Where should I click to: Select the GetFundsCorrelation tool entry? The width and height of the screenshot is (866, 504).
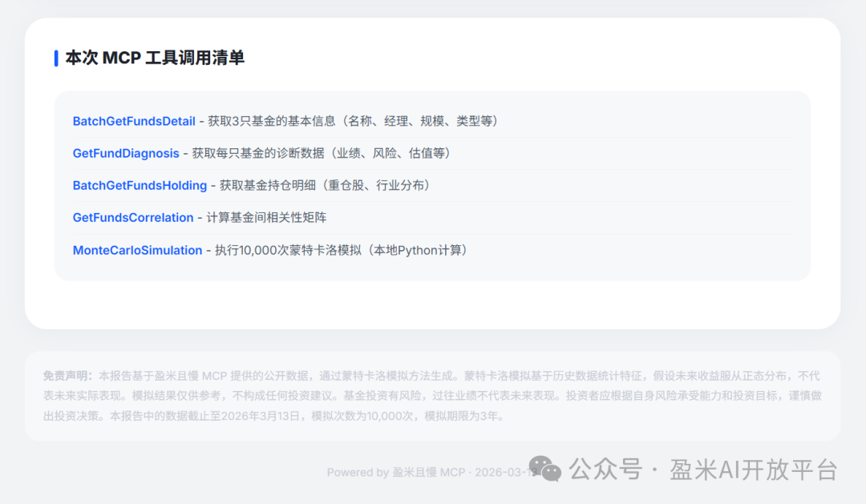[x=132, y=217]
